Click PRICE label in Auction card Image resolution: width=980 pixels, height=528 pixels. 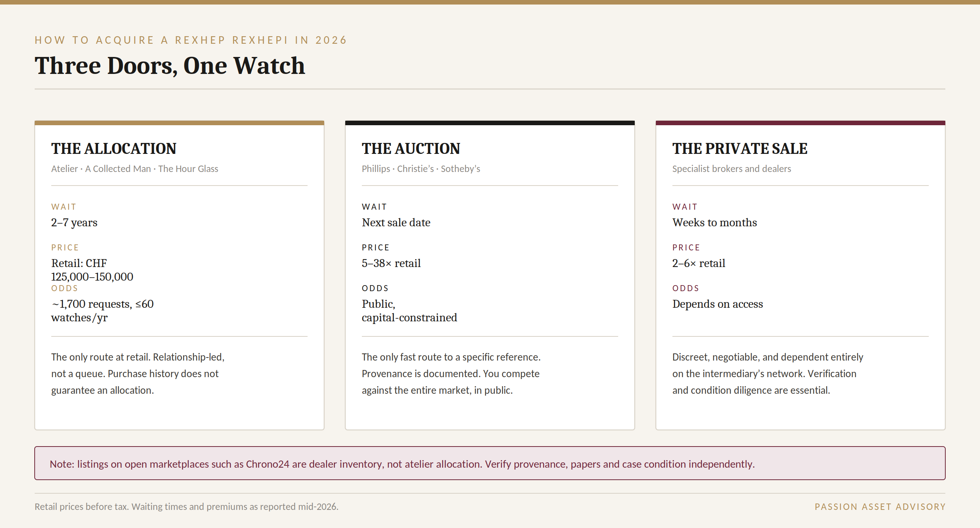pos(375,247)
